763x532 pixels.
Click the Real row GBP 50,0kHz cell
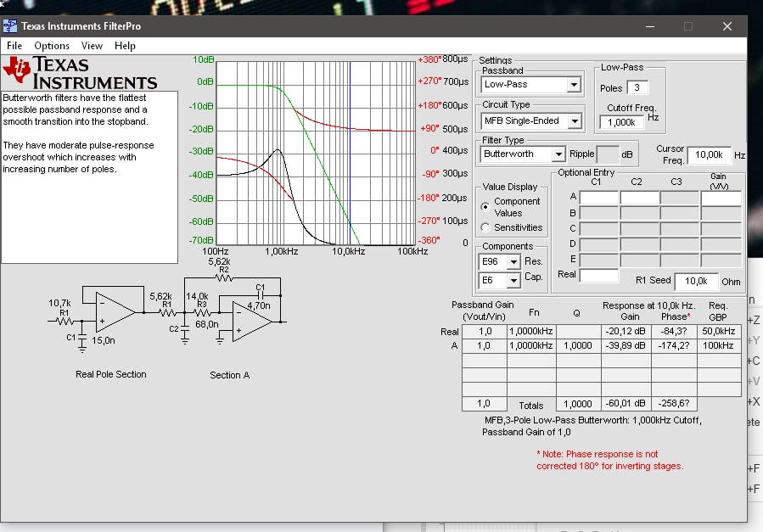click(718, 331)
